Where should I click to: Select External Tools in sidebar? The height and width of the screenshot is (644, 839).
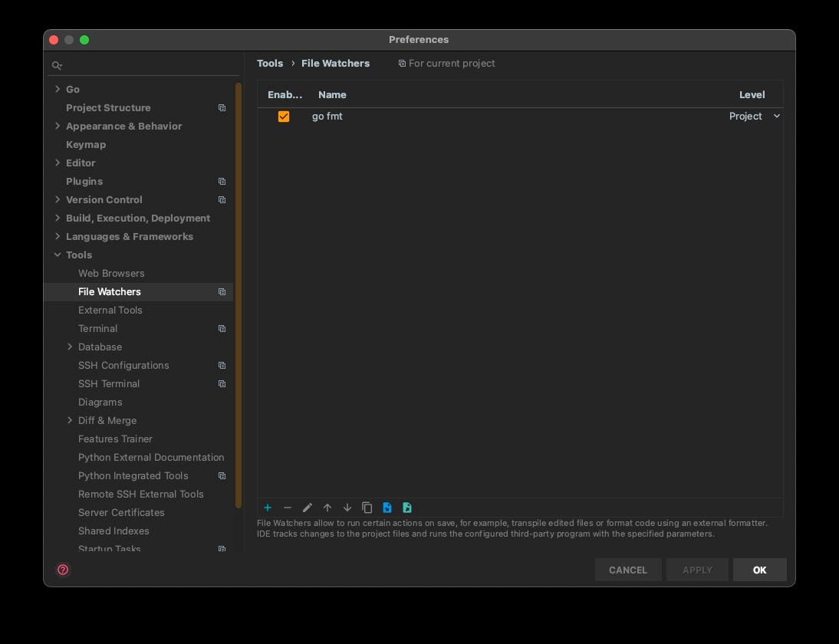point(110,310)
